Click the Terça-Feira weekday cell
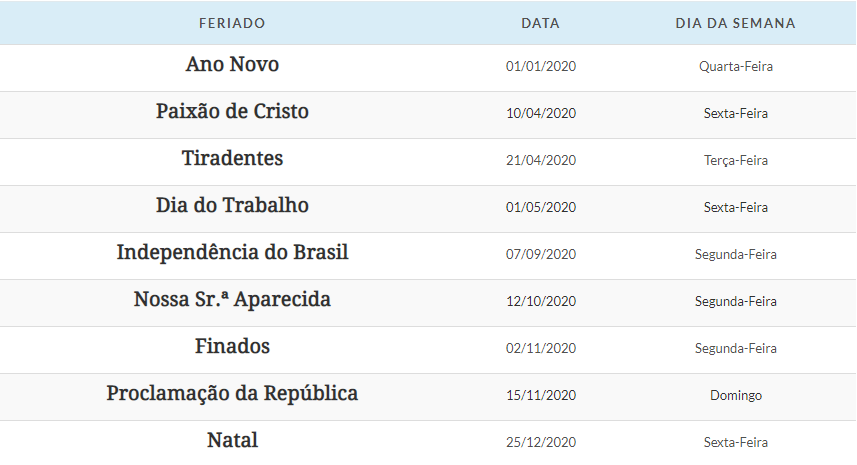857x465 pixels. (x=736, y=161)
